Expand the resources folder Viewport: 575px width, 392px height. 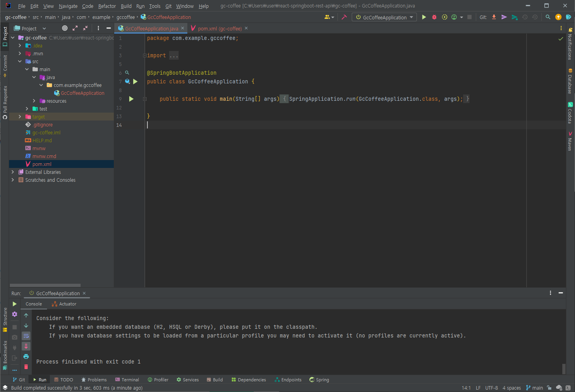coord(34,101)
